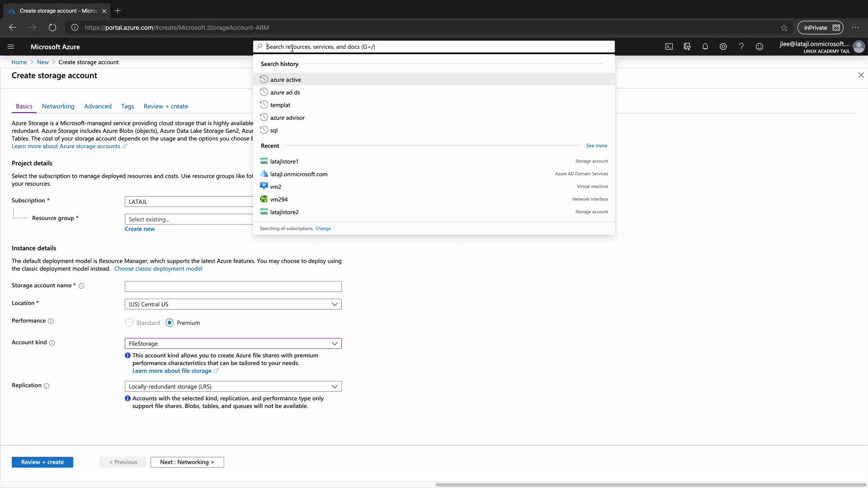Open the Replication dropdown
The width and height of the screenshot is (868, 488).
pyautogui.click(x=233, y=386)
